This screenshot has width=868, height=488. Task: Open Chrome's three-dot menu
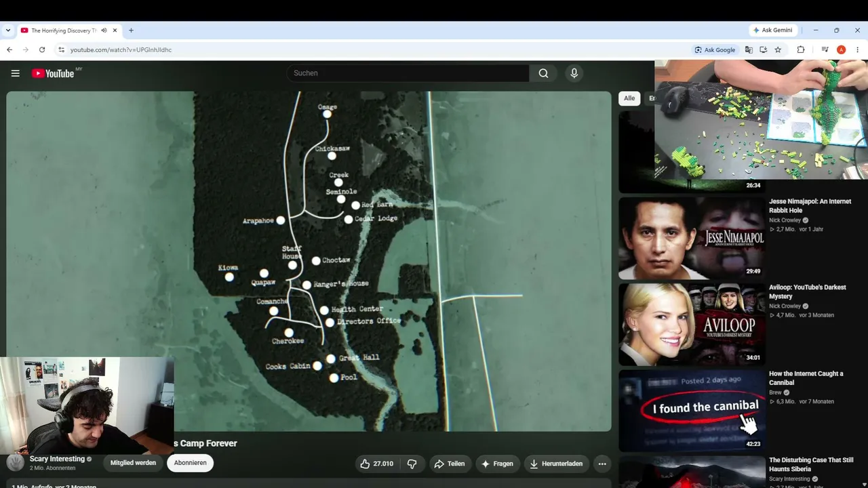tap(857, 49)
